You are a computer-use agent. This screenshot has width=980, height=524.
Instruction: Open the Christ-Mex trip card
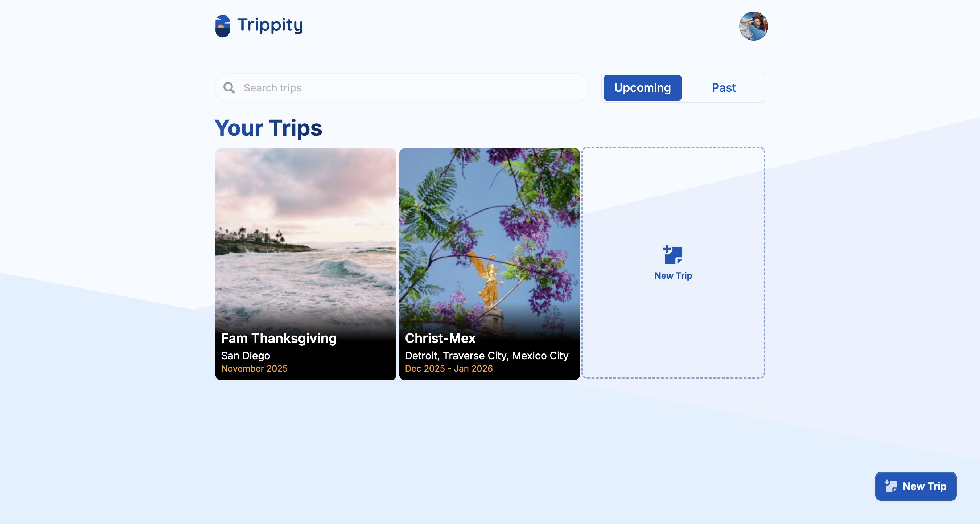490,265
